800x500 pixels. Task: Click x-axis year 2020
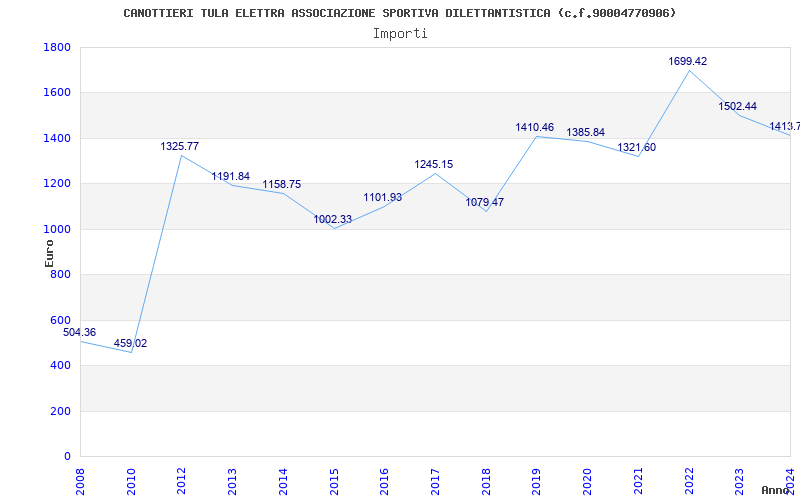tap(588, 481)
